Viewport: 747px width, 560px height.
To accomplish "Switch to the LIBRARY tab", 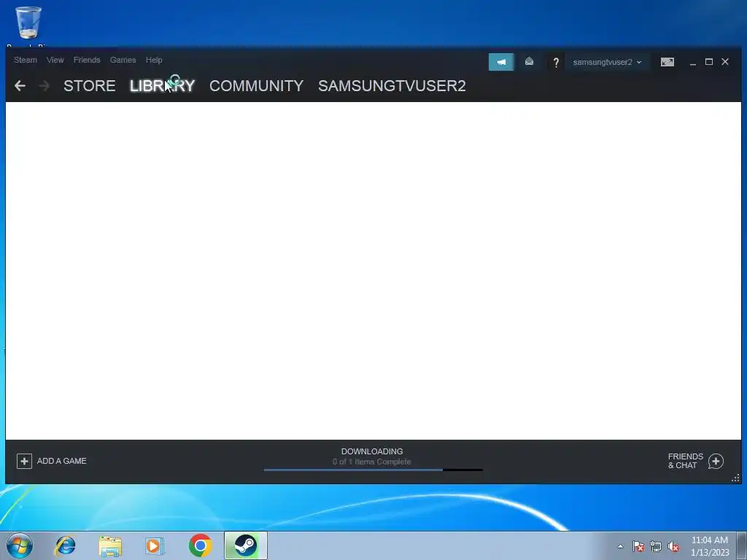I will click(x=163, y=86).
